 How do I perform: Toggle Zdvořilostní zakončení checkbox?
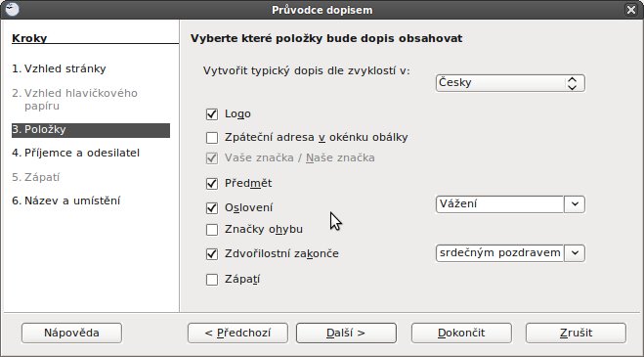pos(212,253)
